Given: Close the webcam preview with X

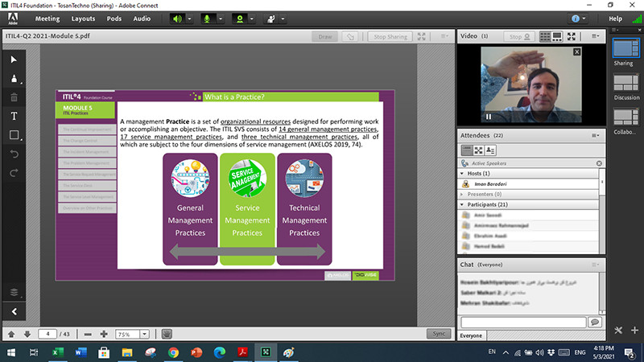Looking at the screenshot, I should click(577, 51).
